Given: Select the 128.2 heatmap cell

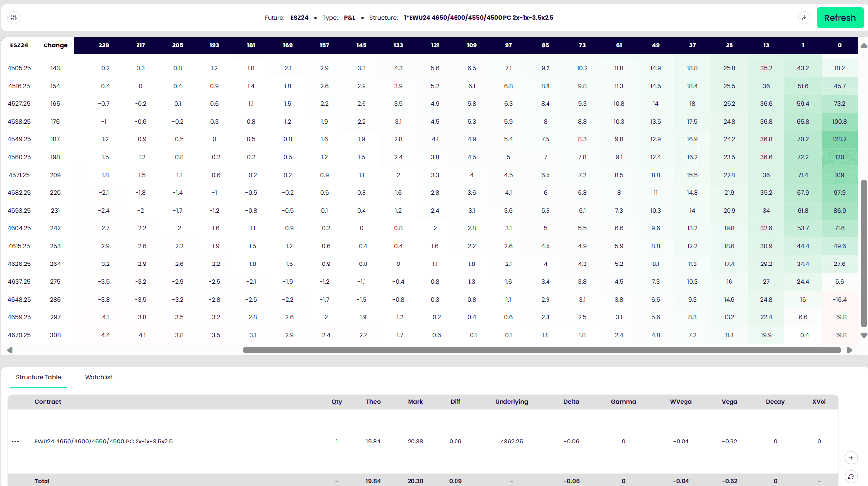Looking at the screenshot, I should (839, 139).
